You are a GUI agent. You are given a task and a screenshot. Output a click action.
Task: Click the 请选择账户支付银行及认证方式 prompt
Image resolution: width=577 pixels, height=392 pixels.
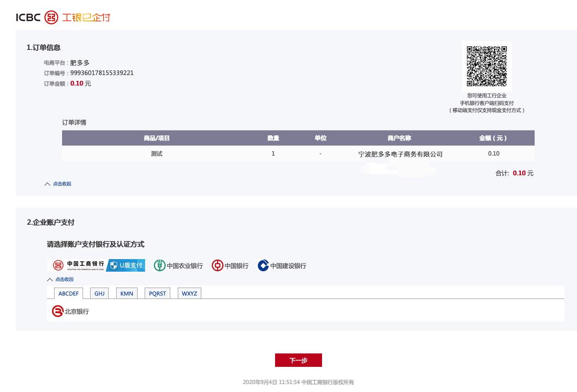(96, 244)
